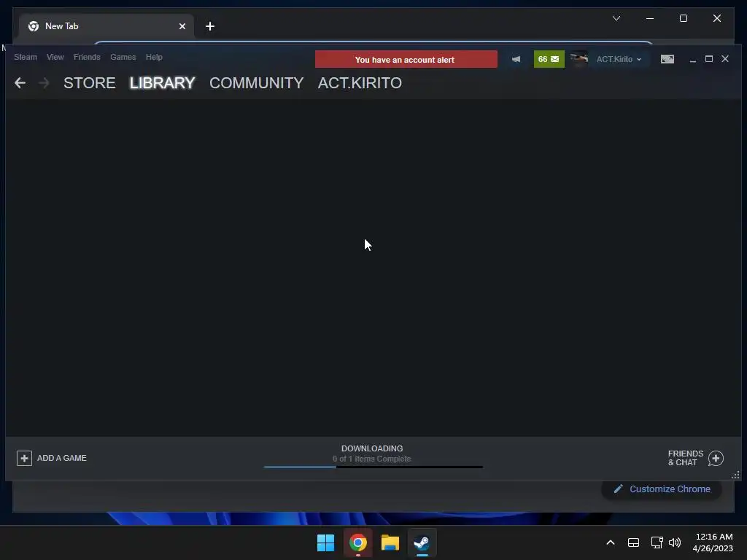Minimize the Chrome window

650,18
